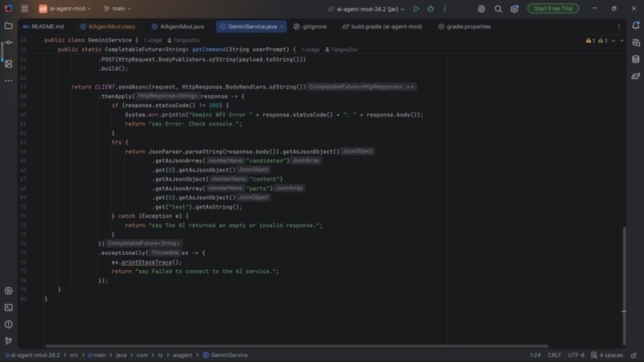This screenshot has width=644, height=362.
Task: Go to previous highlighted problem arrow
Action: (613, 41)
